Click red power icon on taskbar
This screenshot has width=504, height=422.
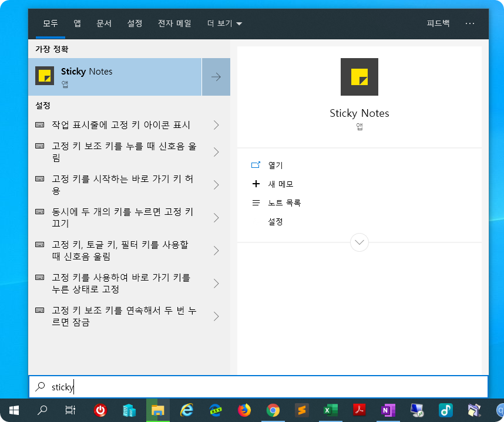click(100, 410)
